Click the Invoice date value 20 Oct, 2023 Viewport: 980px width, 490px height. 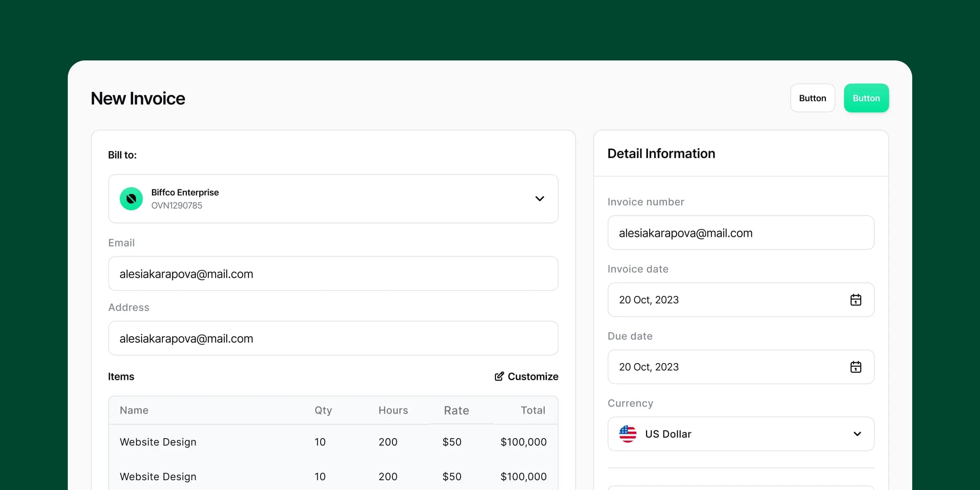coord(648,300)
